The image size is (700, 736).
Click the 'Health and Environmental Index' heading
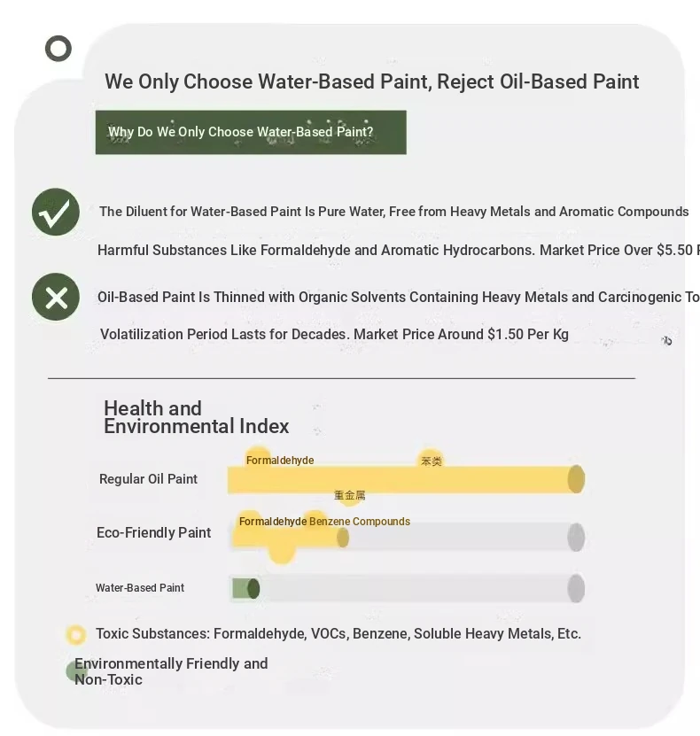pos(196,417)
